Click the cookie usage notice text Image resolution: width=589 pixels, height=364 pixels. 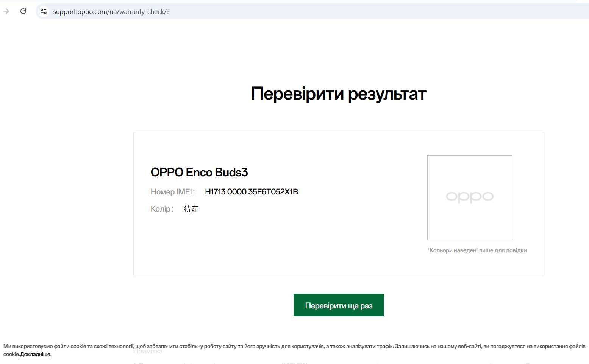tap(294, 350)
